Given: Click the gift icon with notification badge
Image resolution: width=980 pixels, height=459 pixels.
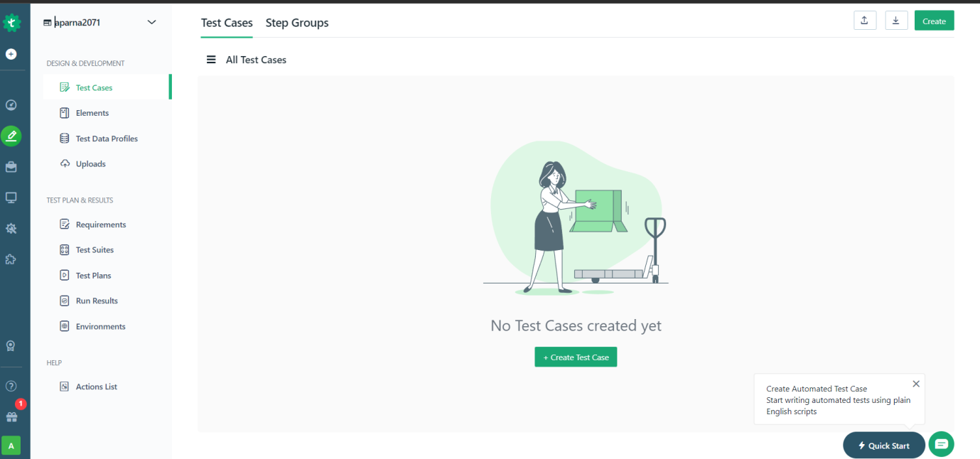Looking at the screenshot, I should pyautogui.click(x=11, y=417).
